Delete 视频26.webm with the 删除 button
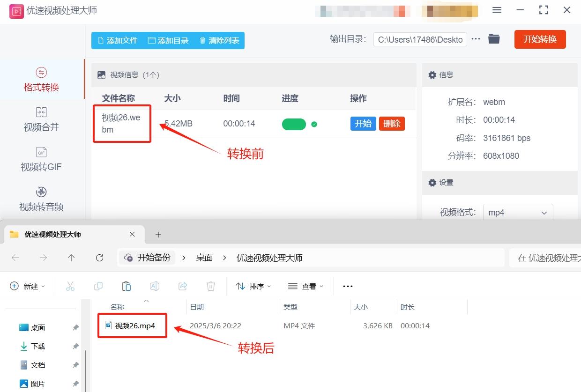Image resolution: width=581 pixels, height=392 pixels. 392,124
